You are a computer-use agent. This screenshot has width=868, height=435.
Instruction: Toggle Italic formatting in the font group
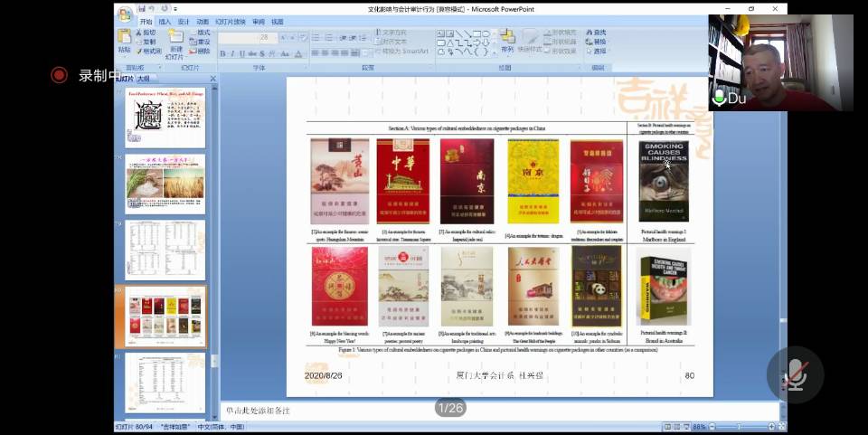point(232,53)
